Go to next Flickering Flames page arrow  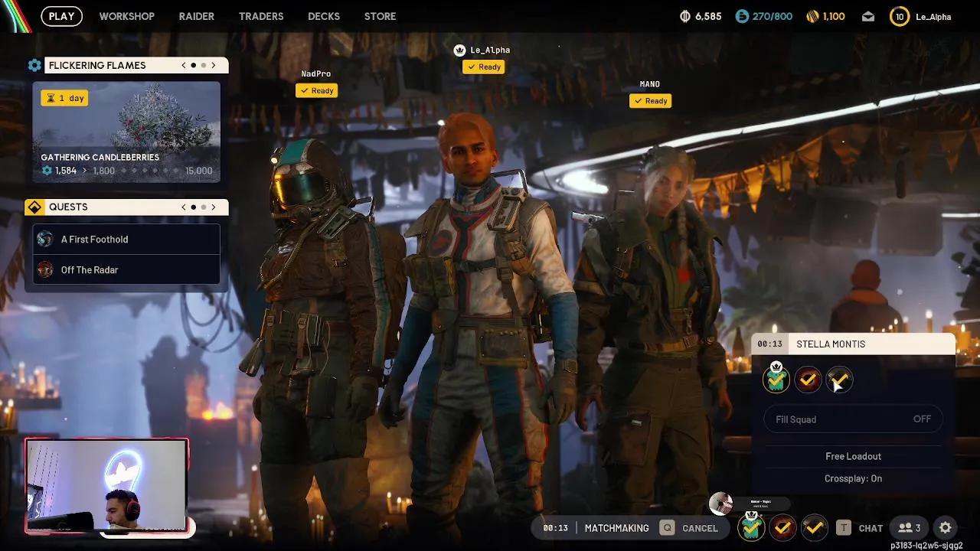tap(214, 66)
